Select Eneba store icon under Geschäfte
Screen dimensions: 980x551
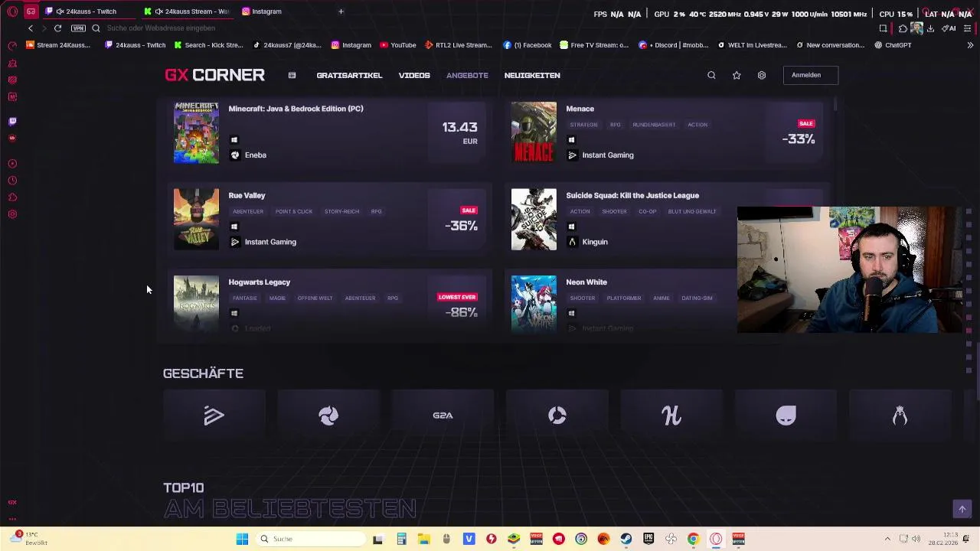[x=328, y=416]
